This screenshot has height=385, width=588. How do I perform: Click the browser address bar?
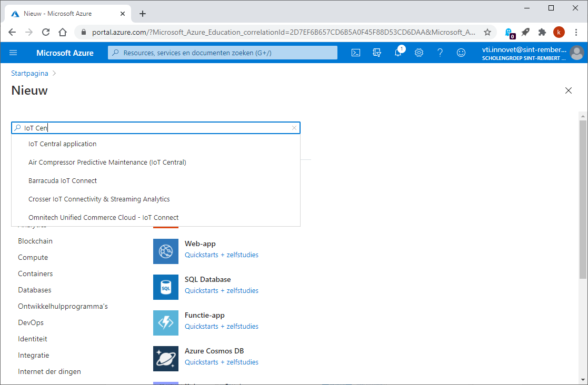[x=284, y=32]
